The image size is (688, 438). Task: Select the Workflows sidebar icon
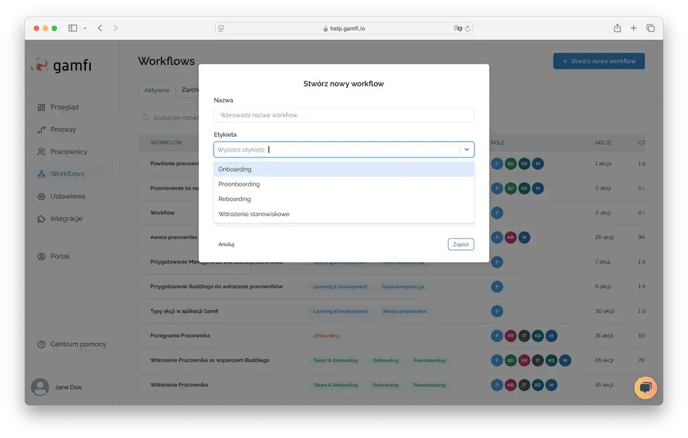[41, 174]
